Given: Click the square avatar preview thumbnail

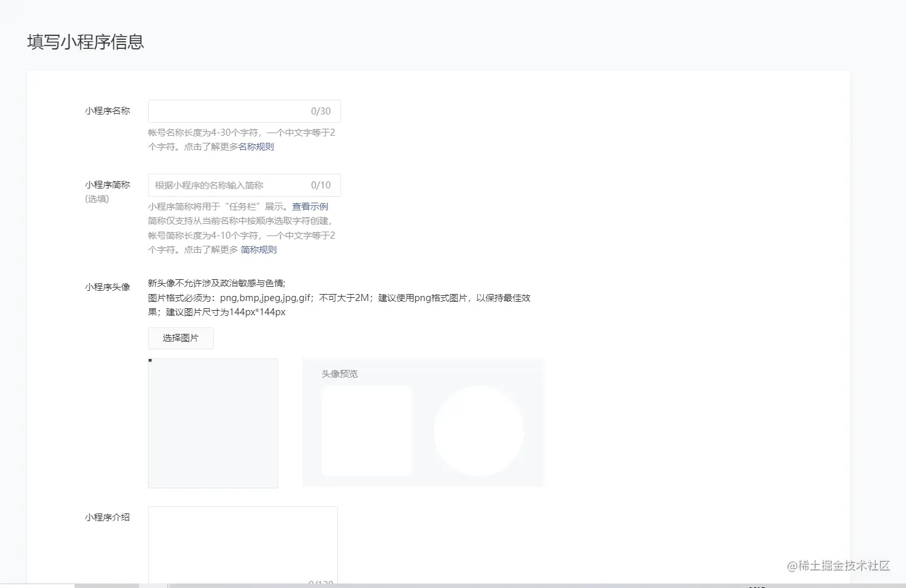Looking at the screenshot, I should click(366, 430).
